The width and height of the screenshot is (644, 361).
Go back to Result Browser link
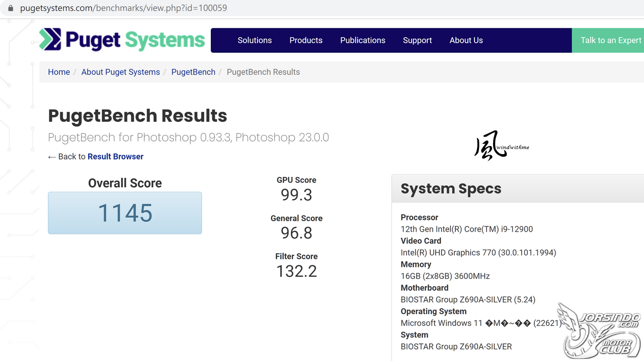(115, 157)
